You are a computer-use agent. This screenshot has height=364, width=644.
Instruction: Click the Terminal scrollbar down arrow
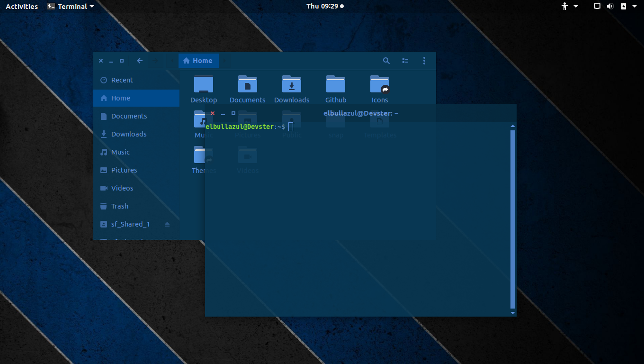click(512, 313)
